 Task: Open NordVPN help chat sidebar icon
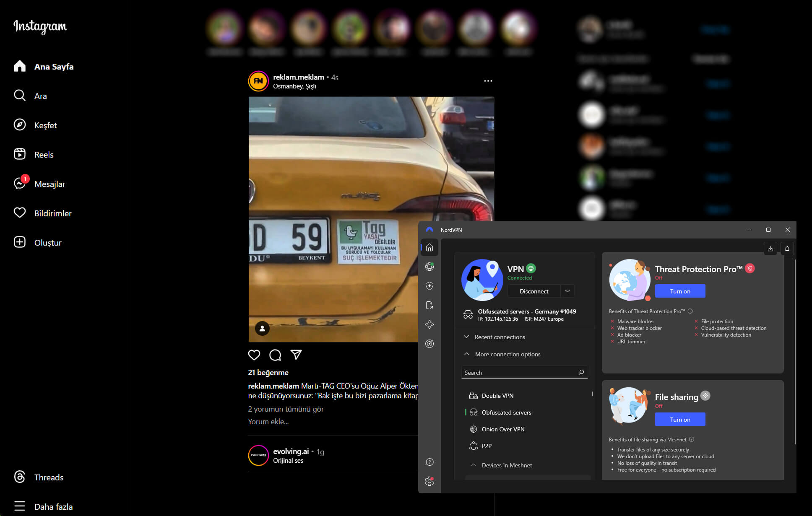click(x=429, y=462)
